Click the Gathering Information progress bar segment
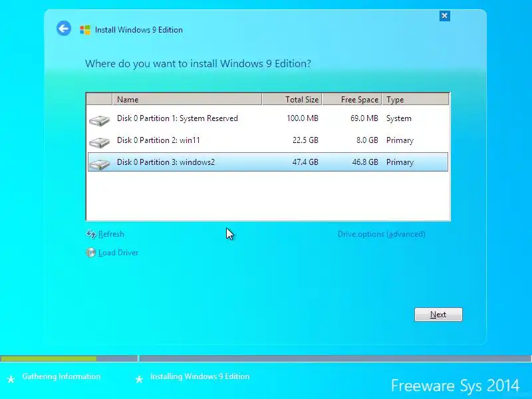 tap(69, 358)
